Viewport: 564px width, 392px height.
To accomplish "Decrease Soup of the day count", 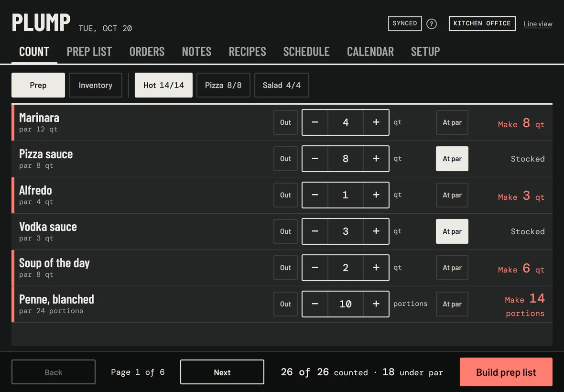I will click(315, 268).
